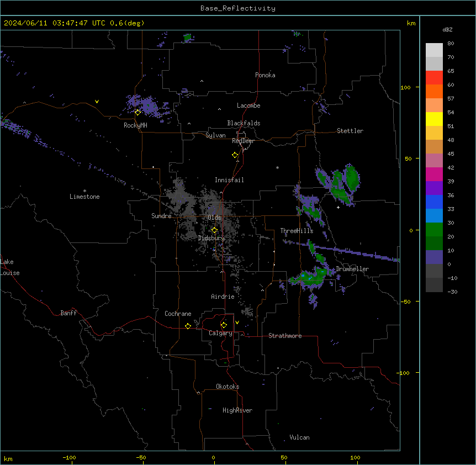
Task: Click the HighRiver label
Action: click(x=237, y=410)
